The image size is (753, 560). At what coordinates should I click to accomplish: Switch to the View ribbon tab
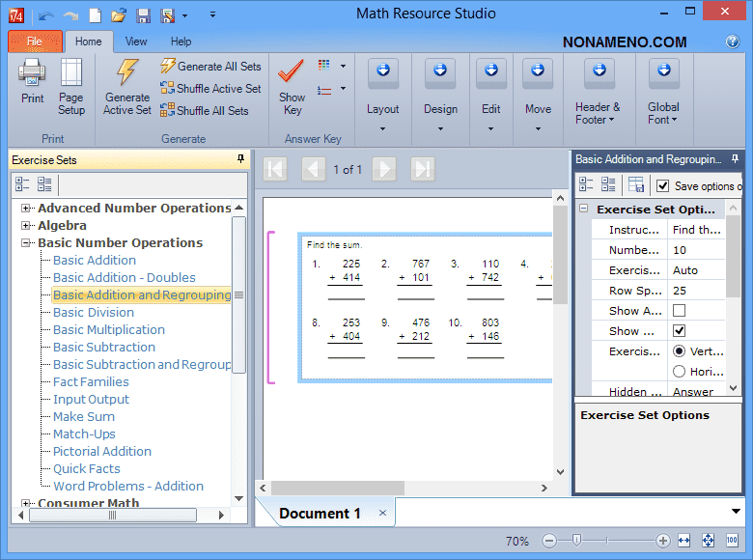[136, 42]
